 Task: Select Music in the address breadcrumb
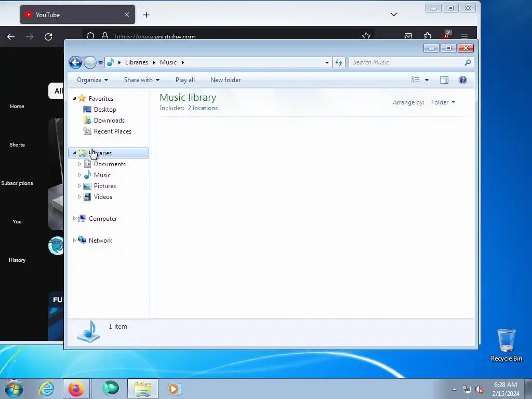(x=168, y=62)
